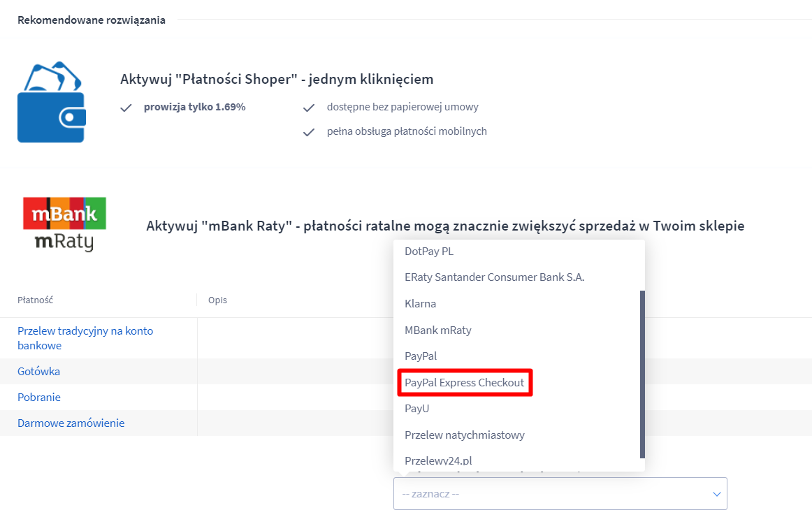Click "pełna obsługa płatności mobilnych" text
Screen dimensions: 812x524
pos(407,131)
